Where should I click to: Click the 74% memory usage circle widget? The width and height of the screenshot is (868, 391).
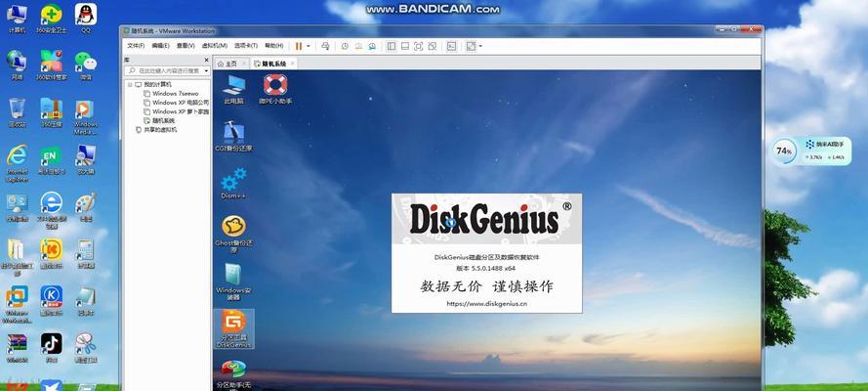pos(783,151)
